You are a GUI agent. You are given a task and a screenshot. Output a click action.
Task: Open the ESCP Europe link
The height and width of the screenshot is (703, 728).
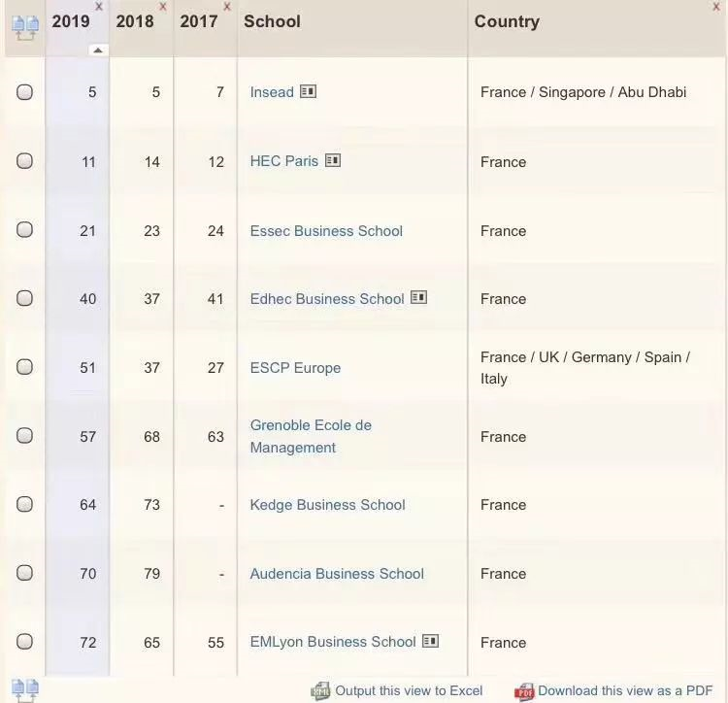pos(295,368)
